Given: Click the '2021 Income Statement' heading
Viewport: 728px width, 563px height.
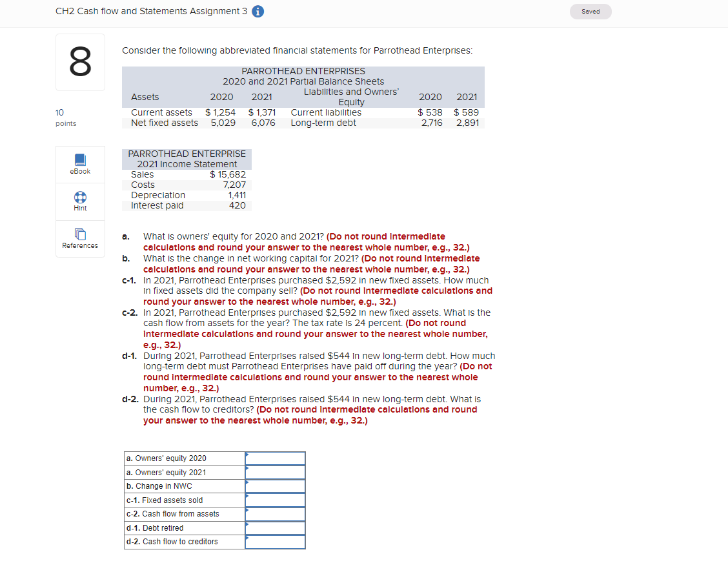Looking at the screenshot, I should point(187,164).
